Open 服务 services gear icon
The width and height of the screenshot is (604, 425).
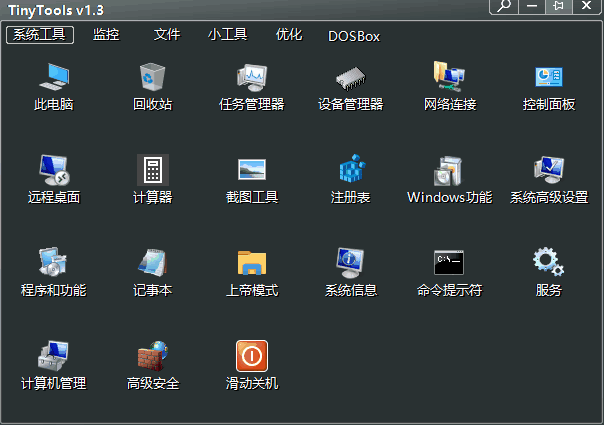point(548,263)
